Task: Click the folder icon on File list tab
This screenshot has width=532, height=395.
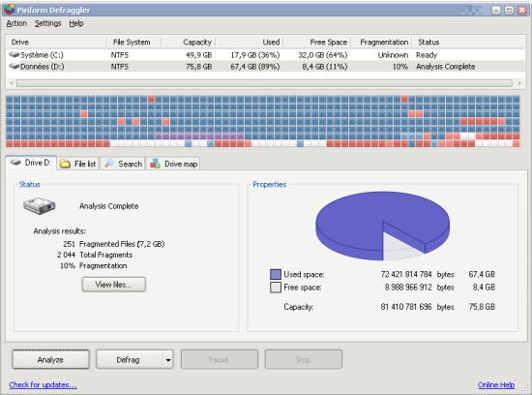Action: (65, 164)
